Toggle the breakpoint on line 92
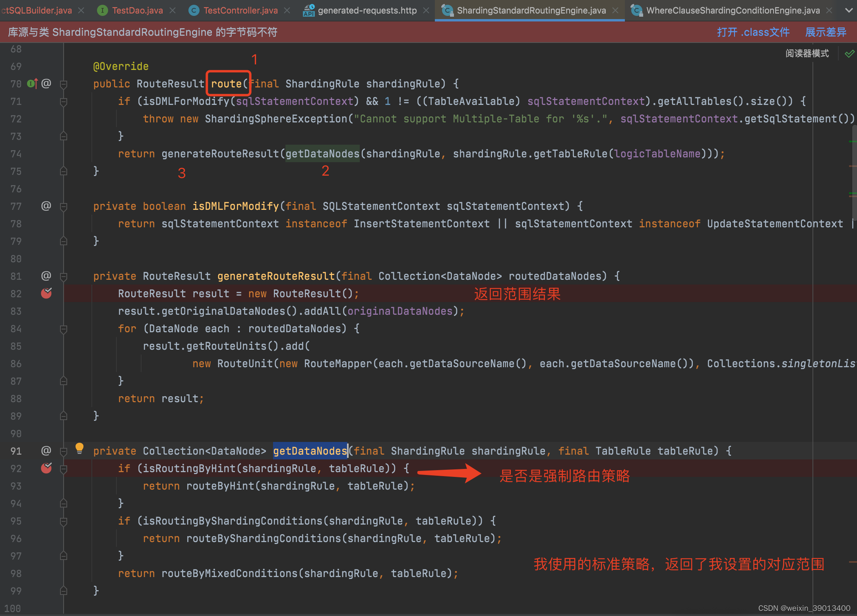 click(x=46, y=468)
